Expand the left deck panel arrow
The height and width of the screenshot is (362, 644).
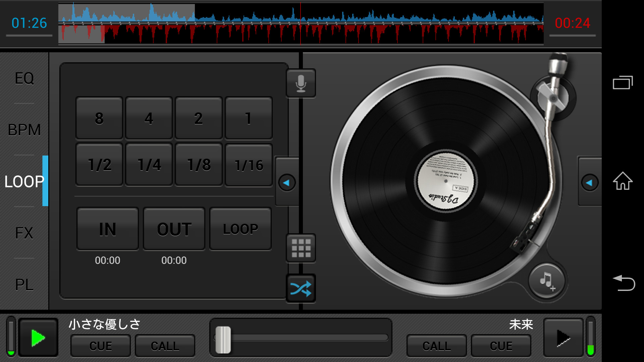click(287, 183)
